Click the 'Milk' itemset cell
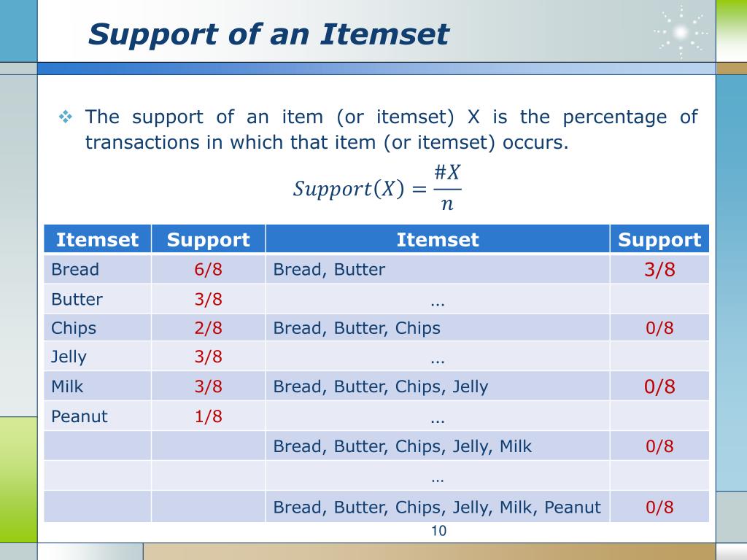This screenshot has height=560, width=747. coord(97,386)
